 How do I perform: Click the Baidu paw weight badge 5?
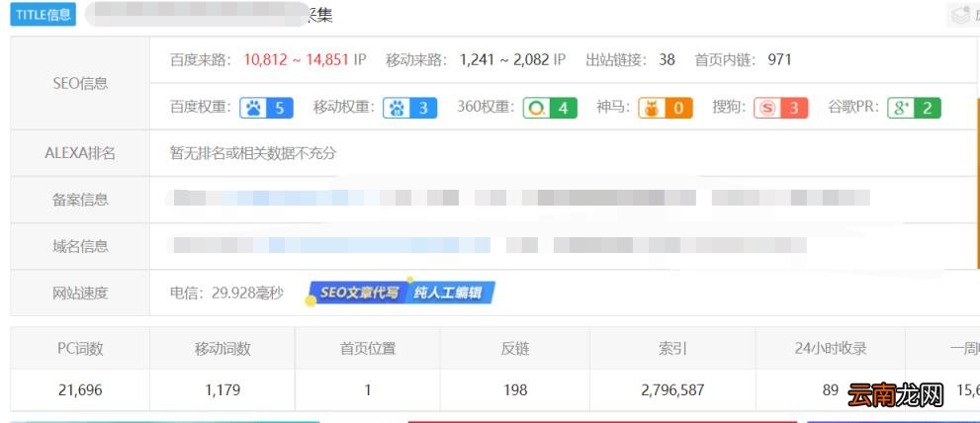pos(266,108)
